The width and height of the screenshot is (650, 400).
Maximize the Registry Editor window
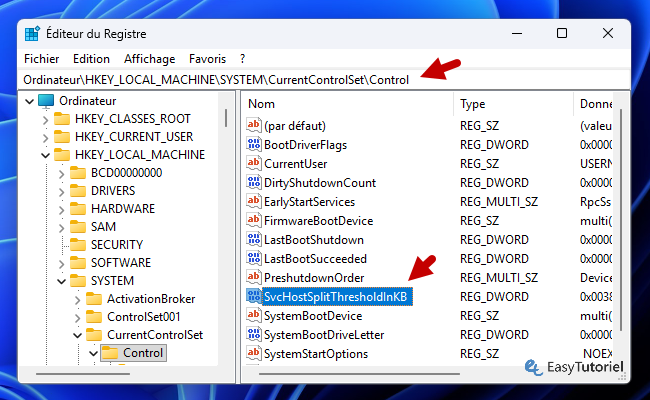(x=562, y=33)
